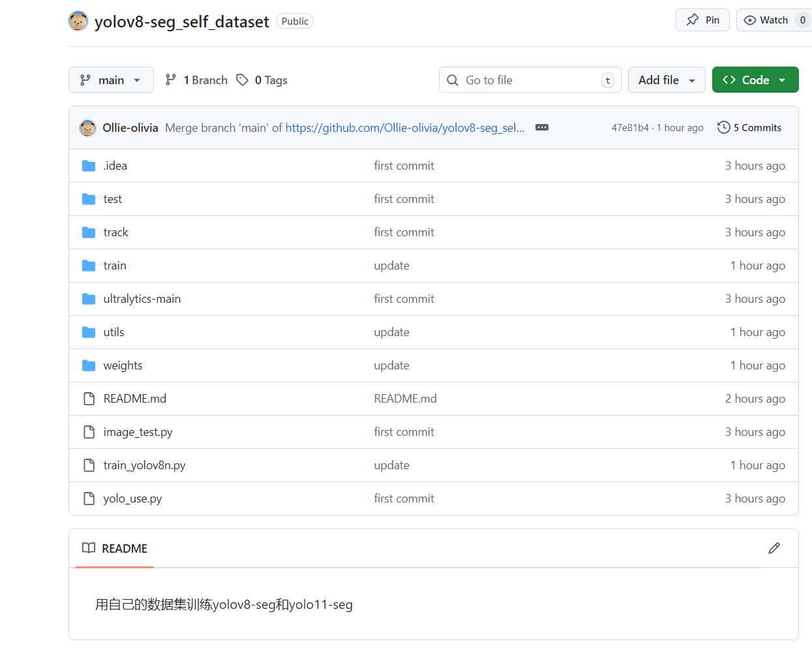Screen dimensions: 812x648
Task: Edit the README with the pencil icon
Action: [x=774, y=548]
